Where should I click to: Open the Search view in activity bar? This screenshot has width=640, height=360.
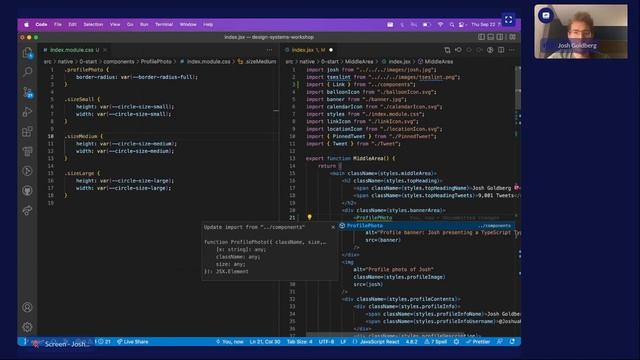tap(27, 72)
